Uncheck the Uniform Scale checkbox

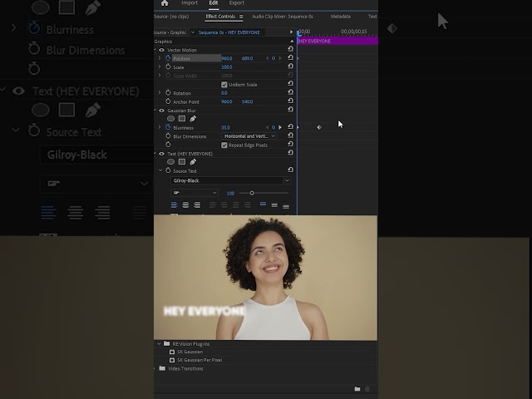click(x=224, y=85)
